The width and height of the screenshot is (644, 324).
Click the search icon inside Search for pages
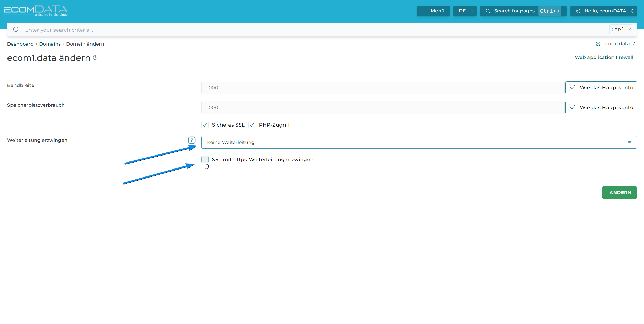[488, 11]
